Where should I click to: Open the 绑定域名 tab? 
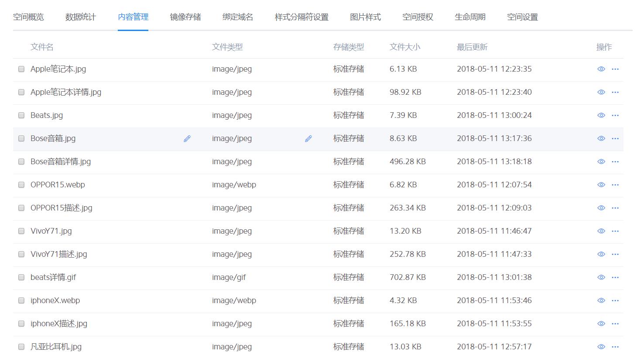pos(238,17)
